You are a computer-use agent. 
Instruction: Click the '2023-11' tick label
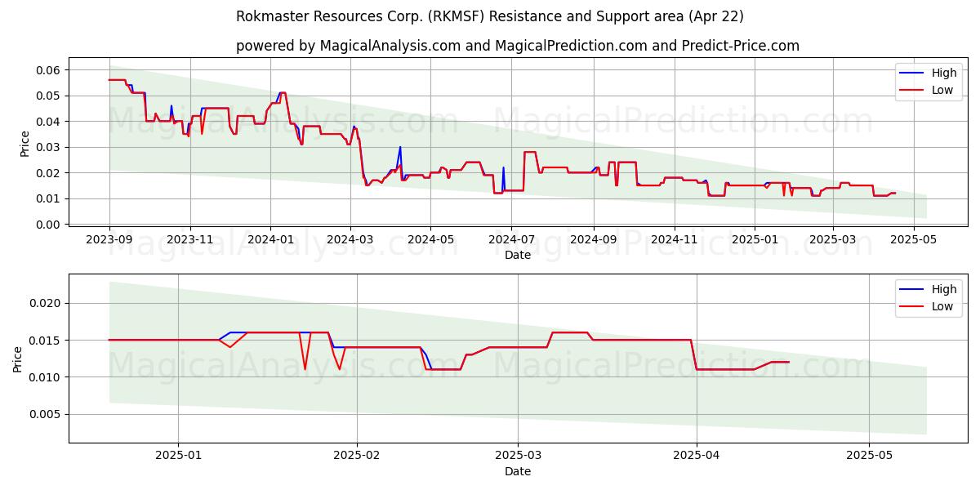click(x=190, y=239)
